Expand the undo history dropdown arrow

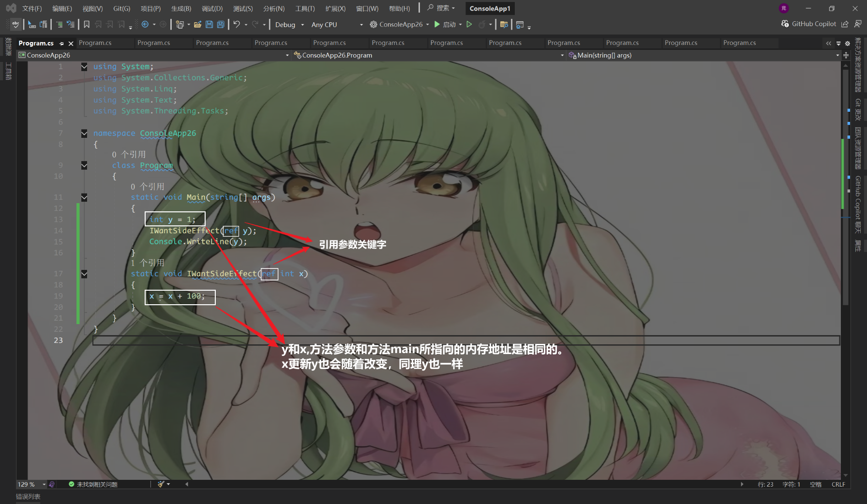[x=246, y=24]
